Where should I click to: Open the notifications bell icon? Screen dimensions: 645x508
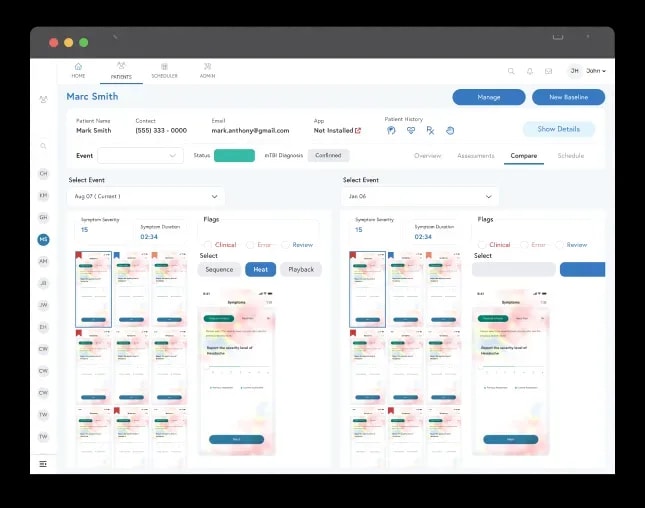tap(530, 71)
